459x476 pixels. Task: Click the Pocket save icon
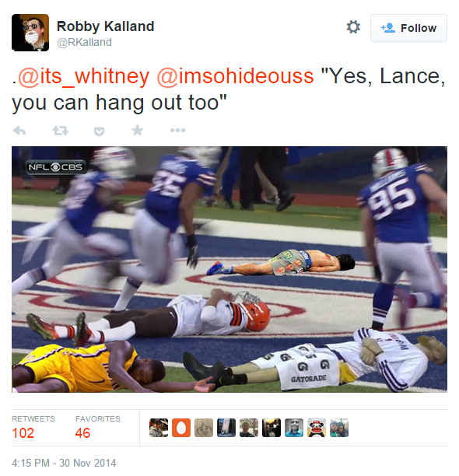(100, 131)
